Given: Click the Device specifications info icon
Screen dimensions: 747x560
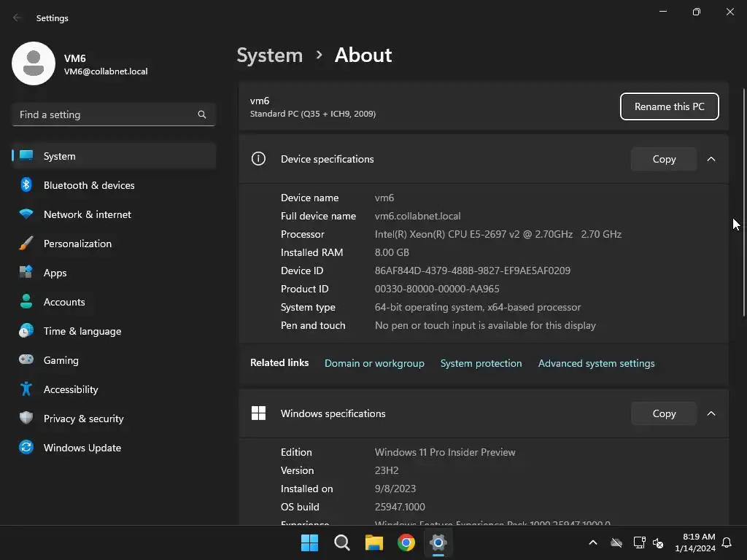Looking at the screenshot, I should pos(258,158).
